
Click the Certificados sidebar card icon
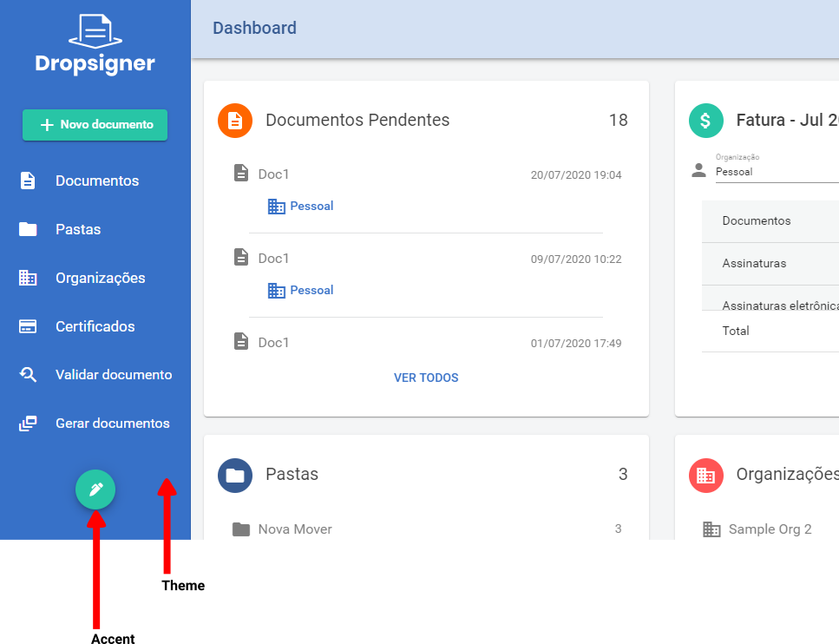(x=28, y=326)
